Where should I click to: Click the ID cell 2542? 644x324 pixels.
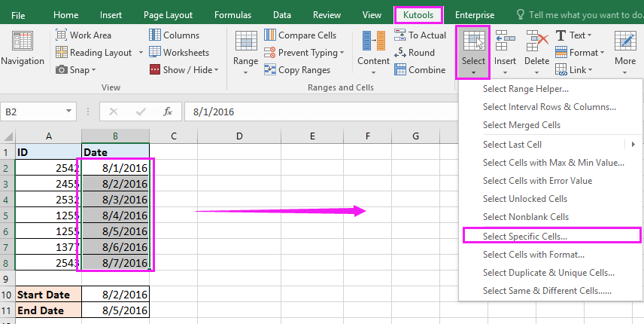[x=48, y=168]
